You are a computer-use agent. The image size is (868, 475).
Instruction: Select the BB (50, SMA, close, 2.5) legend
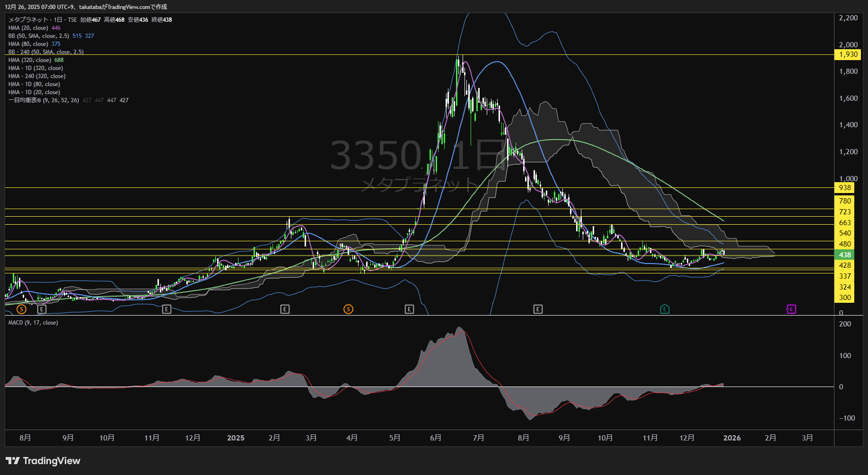[x=39, y=36]
